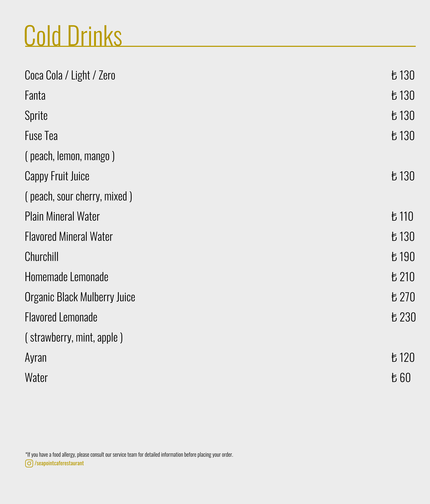430x504 pixels.
Task: Select Cappy Fruit Juice
Action: (x=57, y=176)
